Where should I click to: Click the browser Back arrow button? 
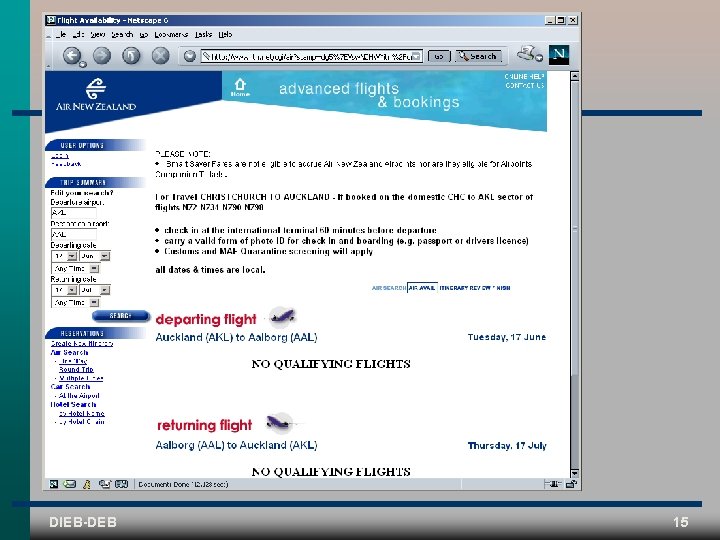pos(72,56)
